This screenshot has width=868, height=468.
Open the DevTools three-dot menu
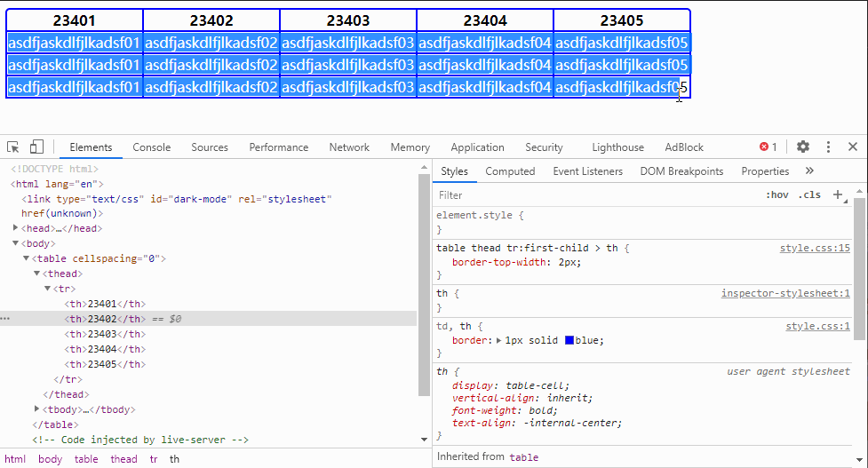[x=828, y=147]
